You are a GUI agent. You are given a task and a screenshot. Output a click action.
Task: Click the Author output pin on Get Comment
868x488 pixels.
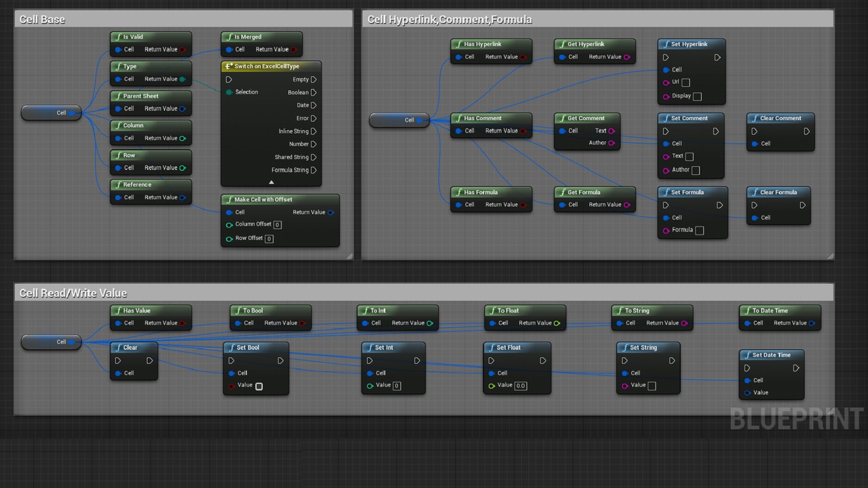pos(612,143)
